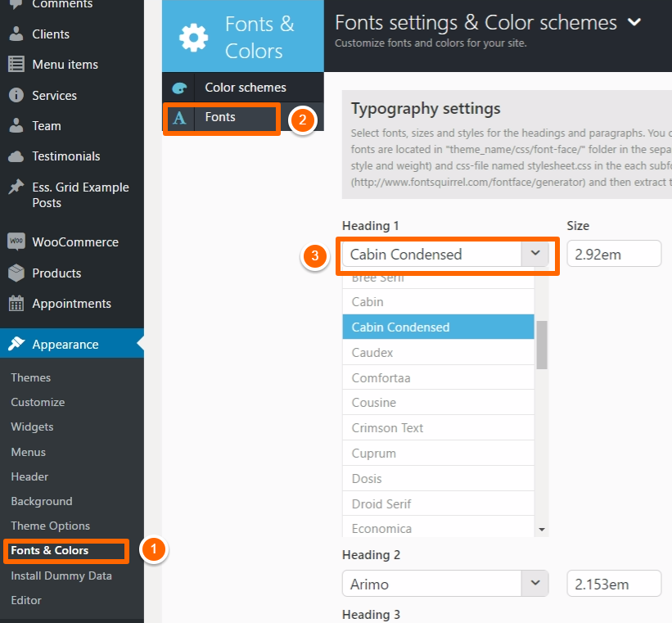Click the Comments bubble icon
The image size is (672, 623).
click(x=16, y=4)
